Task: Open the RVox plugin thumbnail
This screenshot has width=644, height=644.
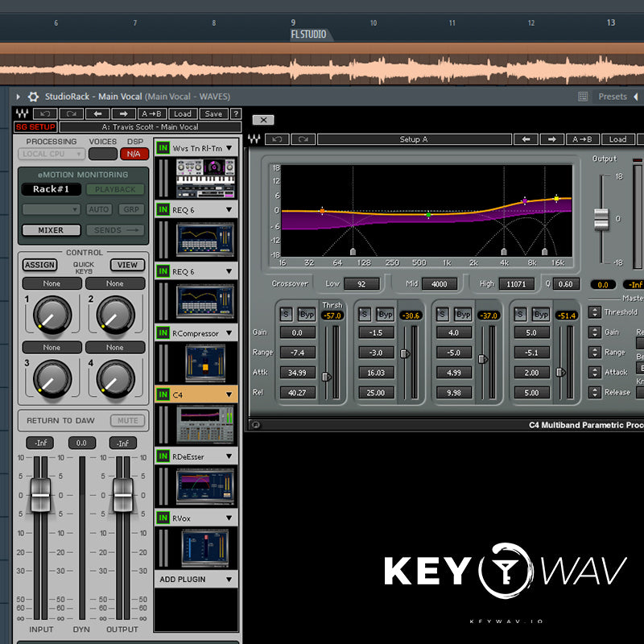Action: [x=205, y=548]
